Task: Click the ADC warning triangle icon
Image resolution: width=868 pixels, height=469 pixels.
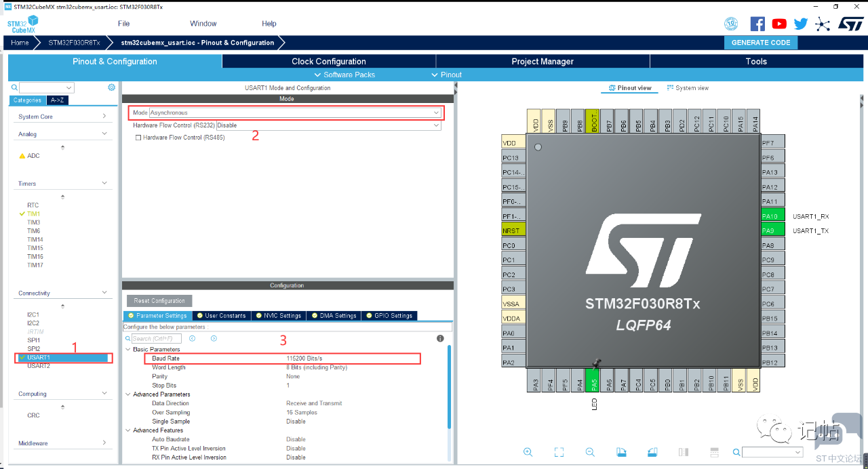Action: click(22, 156)
